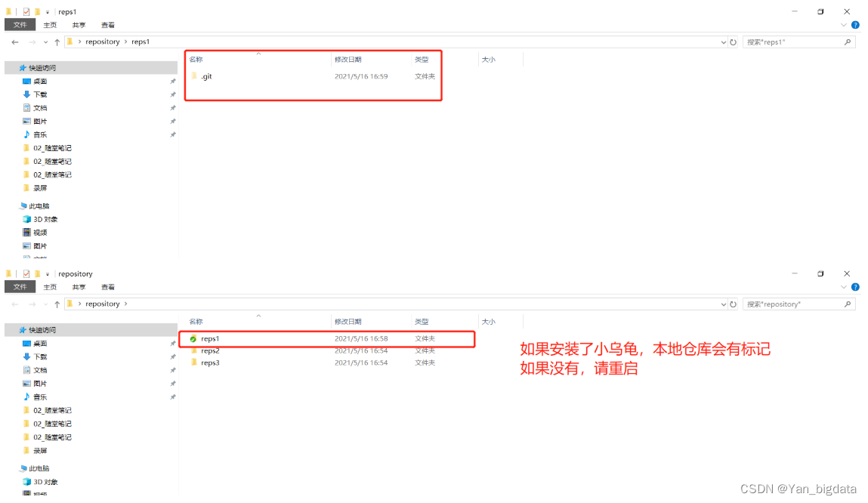Click the up arrow in repository window

pos(57,304)
